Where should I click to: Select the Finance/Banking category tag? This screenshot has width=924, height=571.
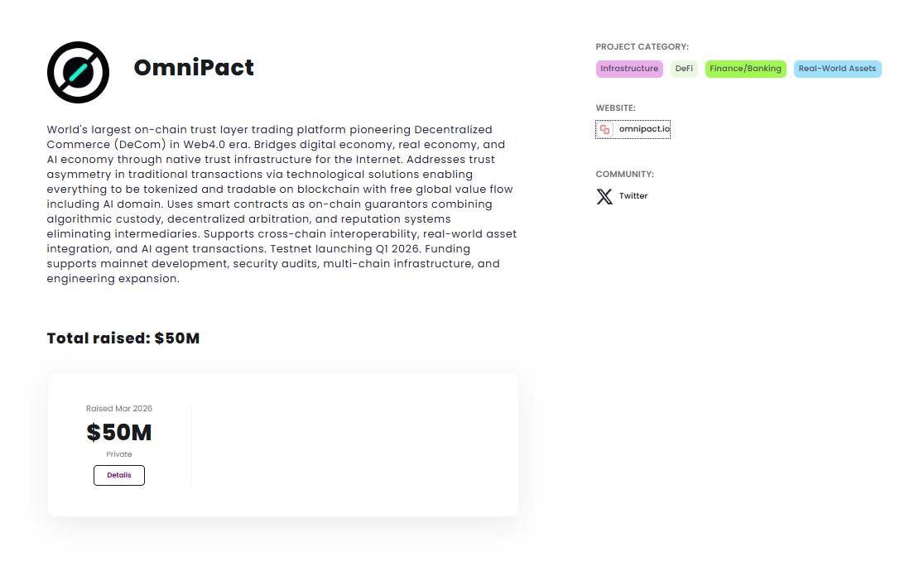coord(745,69)
